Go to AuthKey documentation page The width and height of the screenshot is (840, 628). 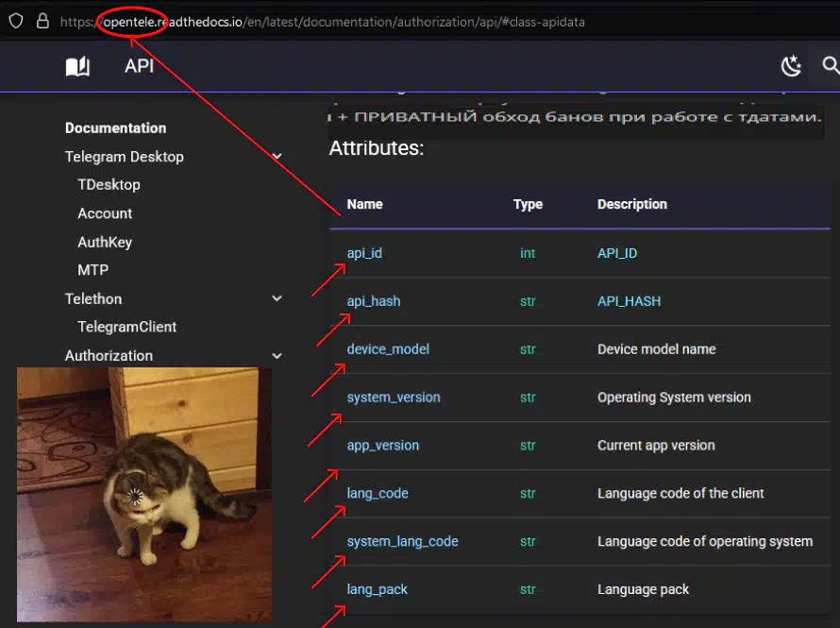pos(105,243)
